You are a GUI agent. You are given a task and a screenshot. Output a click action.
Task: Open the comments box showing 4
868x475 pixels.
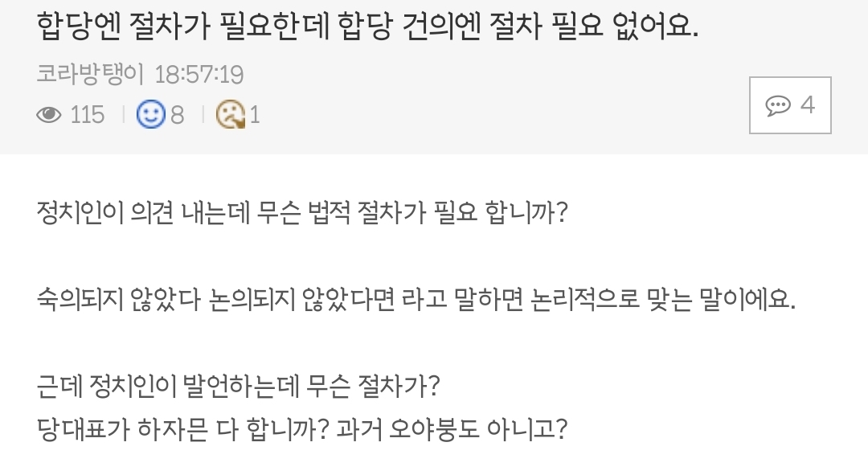[x=790, y=105]
